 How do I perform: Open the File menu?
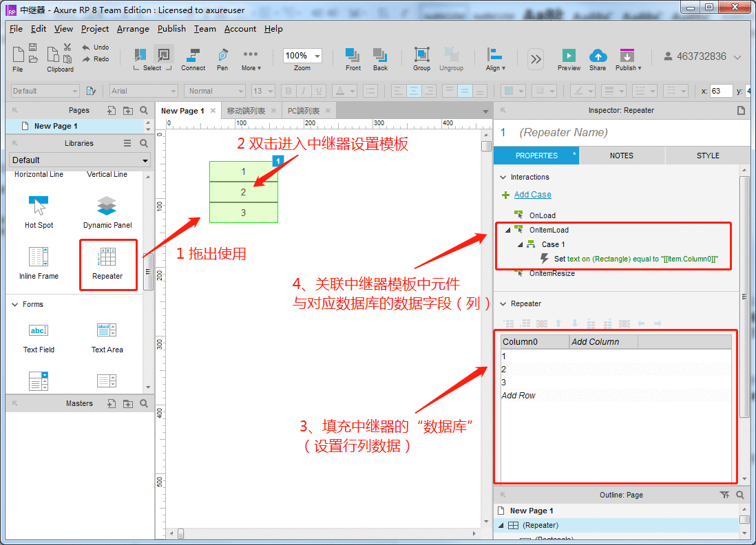pos(16,29)
